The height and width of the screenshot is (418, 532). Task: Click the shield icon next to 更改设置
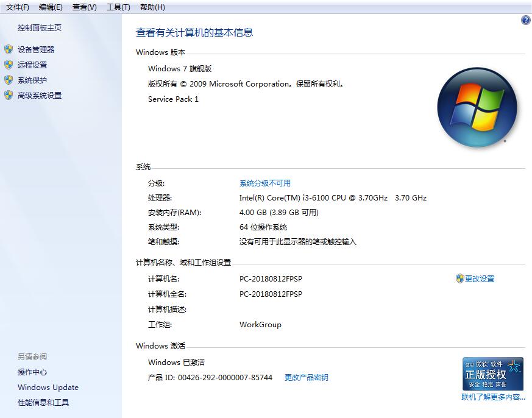459,278
